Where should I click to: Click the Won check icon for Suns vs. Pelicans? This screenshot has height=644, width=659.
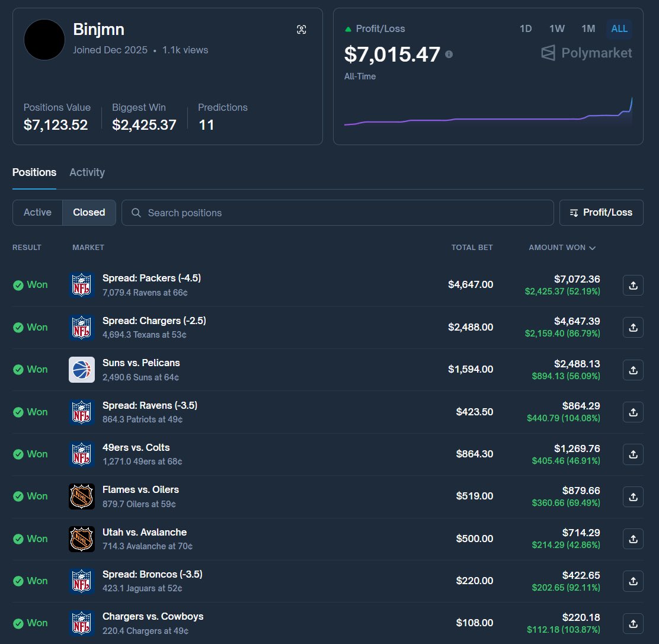(x=18, y=370)
